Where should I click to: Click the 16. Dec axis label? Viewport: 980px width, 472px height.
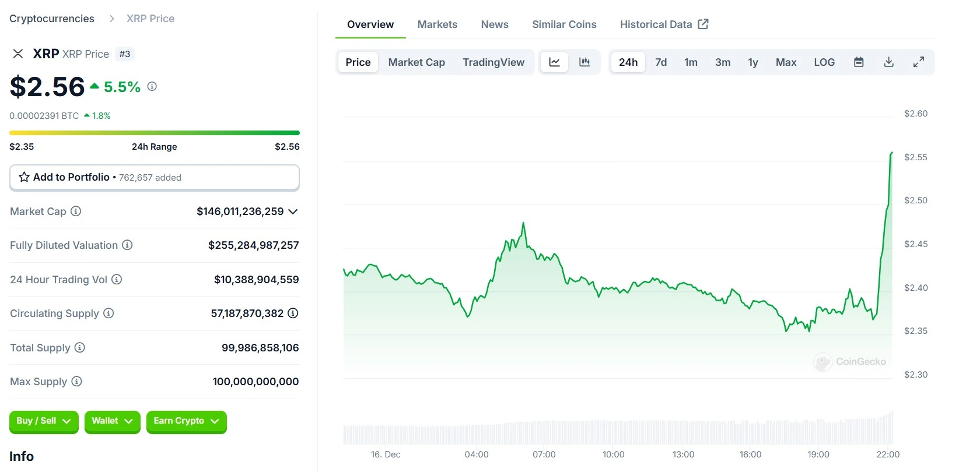[x=386, y=455]
